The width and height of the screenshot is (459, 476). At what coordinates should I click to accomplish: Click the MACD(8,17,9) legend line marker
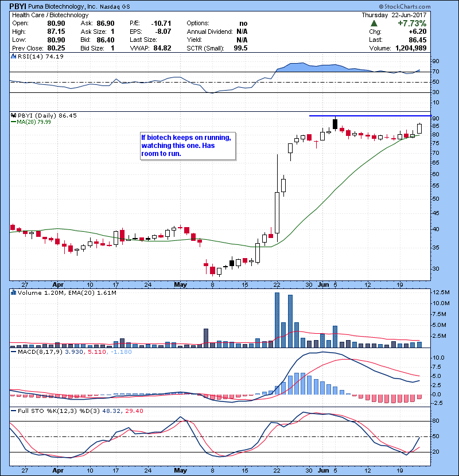(14, 350)
